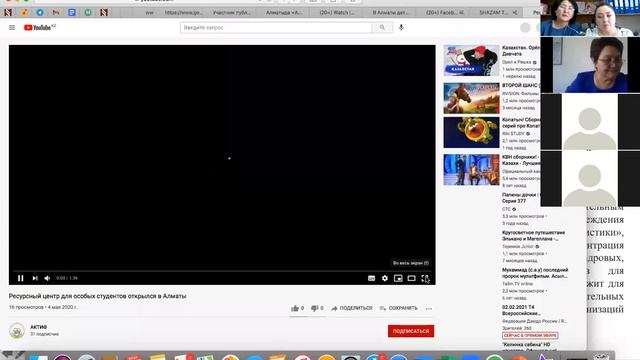
Task: Dislike the video
Action: [317, 308]
